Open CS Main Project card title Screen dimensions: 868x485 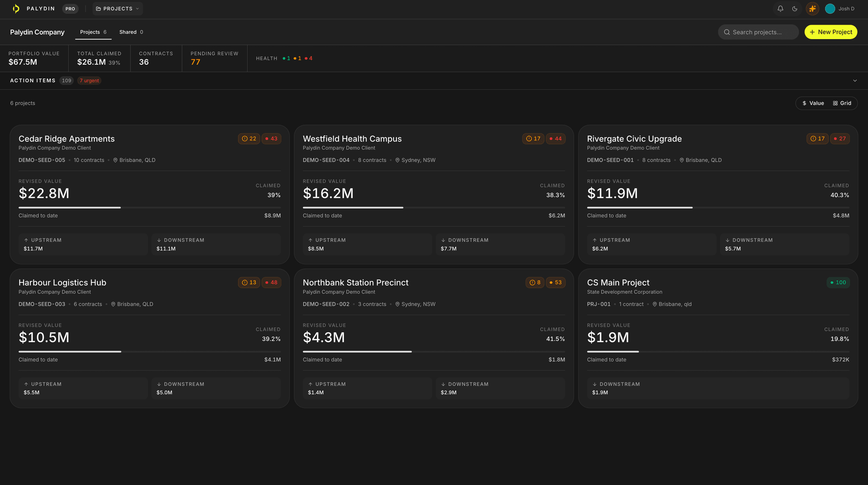point(618,282)
